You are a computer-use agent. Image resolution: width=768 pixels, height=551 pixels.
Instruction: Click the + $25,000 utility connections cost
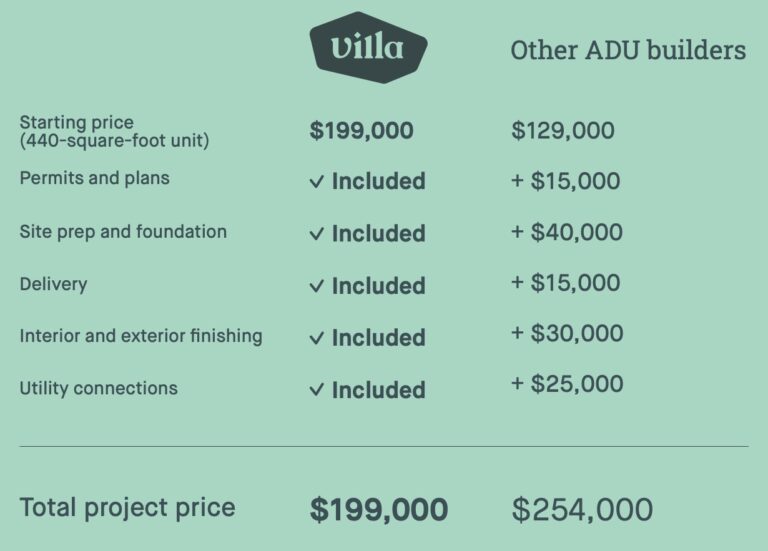567,383
